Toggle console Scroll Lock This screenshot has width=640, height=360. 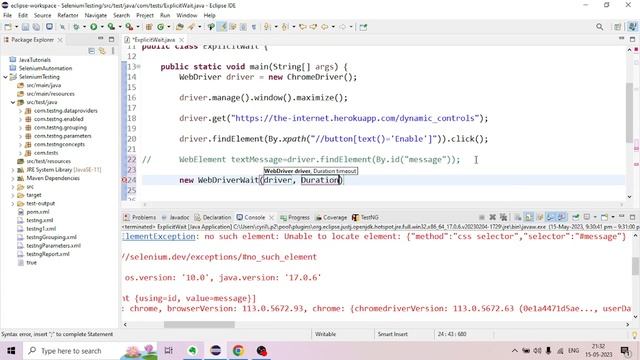(x=529, y=217)
